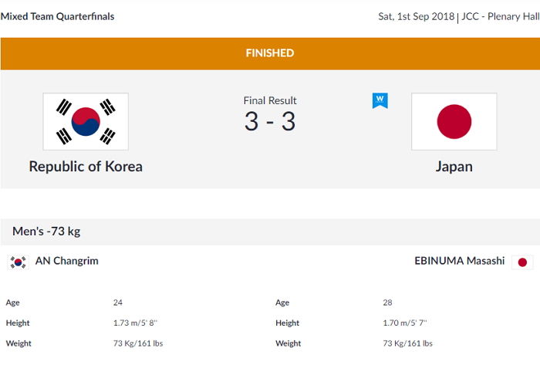Select the Republic of Korea team name

[86, 167]
